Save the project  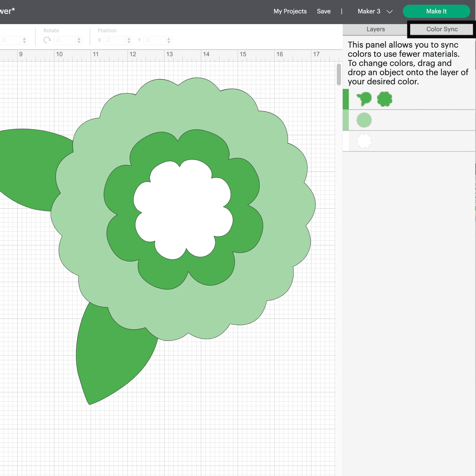pos(324,11)
